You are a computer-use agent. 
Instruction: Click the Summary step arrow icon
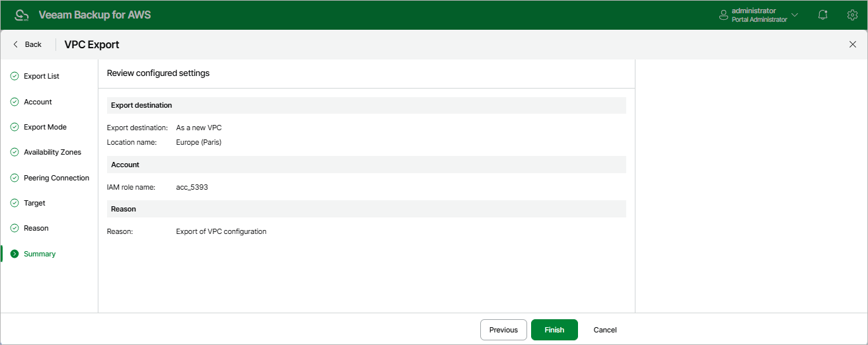tap(15, 254)
